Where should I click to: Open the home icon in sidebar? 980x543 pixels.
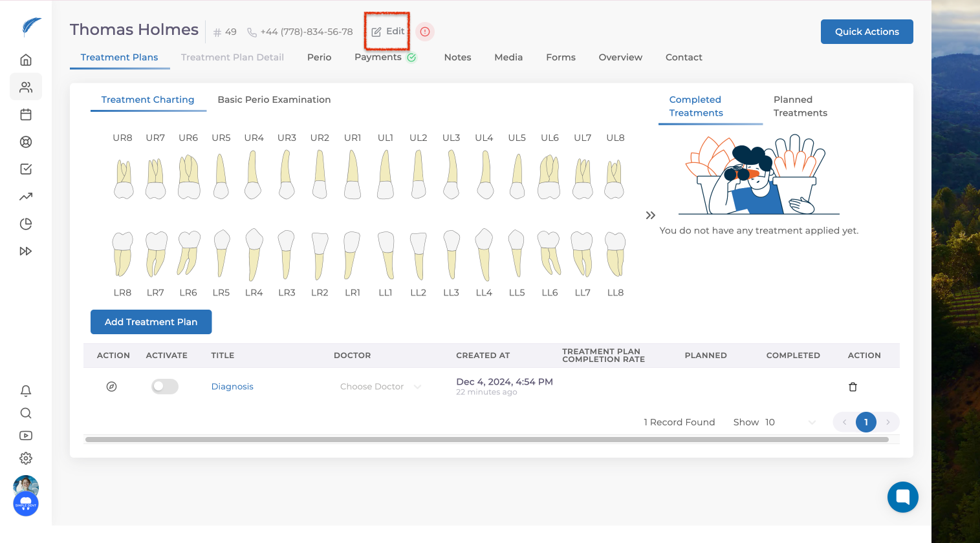point(26,60)
